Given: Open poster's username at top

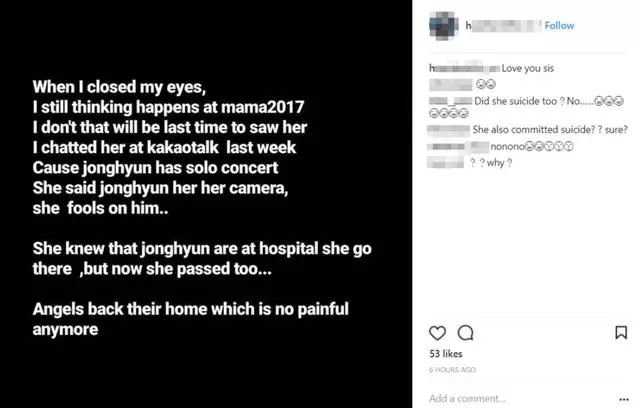Looking at the screenshot, I should [x=503, y=26].
